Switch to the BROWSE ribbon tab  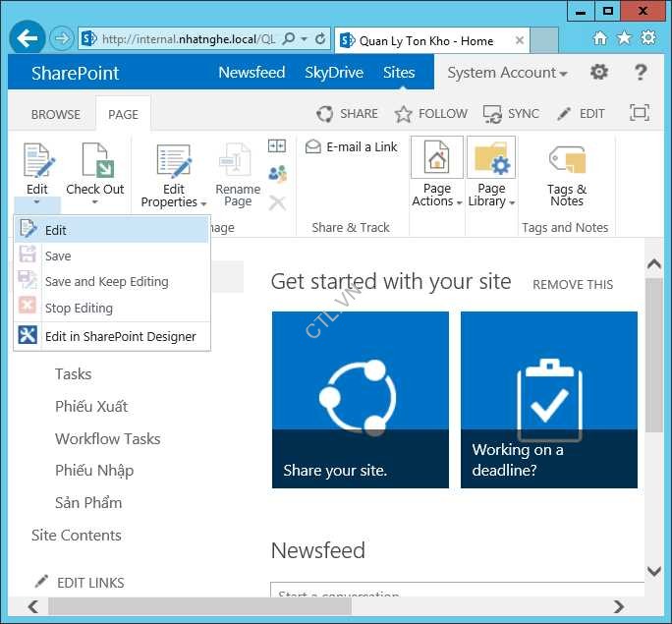56,114
